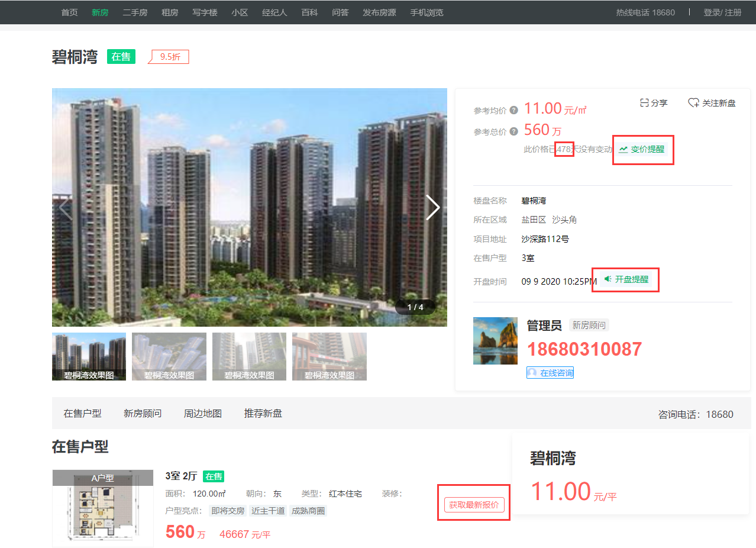This screenshot has width=756, height=548.
Task: Click the help icon beside 参考总价
Action: click(513, 131)
